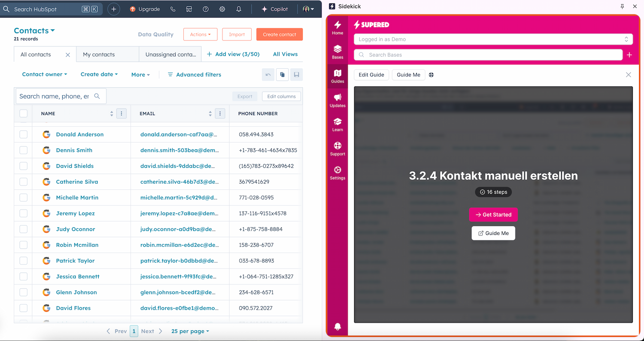Open Advanced filters
This screenshot has height=341, width=644.
[x=194, y=75]
